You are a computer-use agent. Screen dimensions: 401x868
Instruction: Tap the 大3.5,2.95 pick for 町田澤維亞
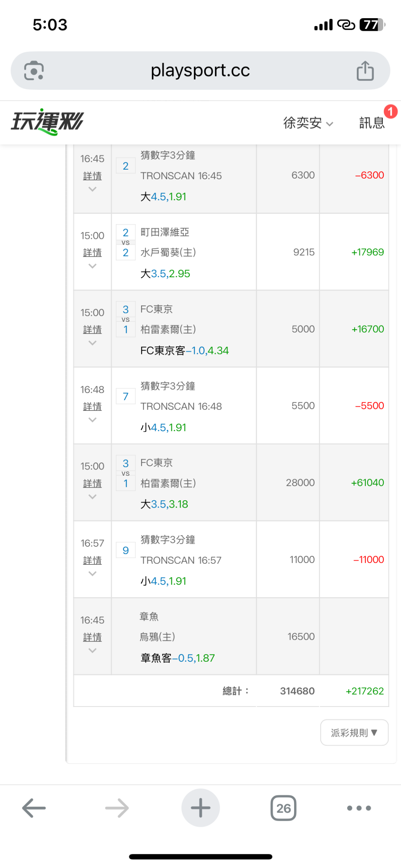165,274
